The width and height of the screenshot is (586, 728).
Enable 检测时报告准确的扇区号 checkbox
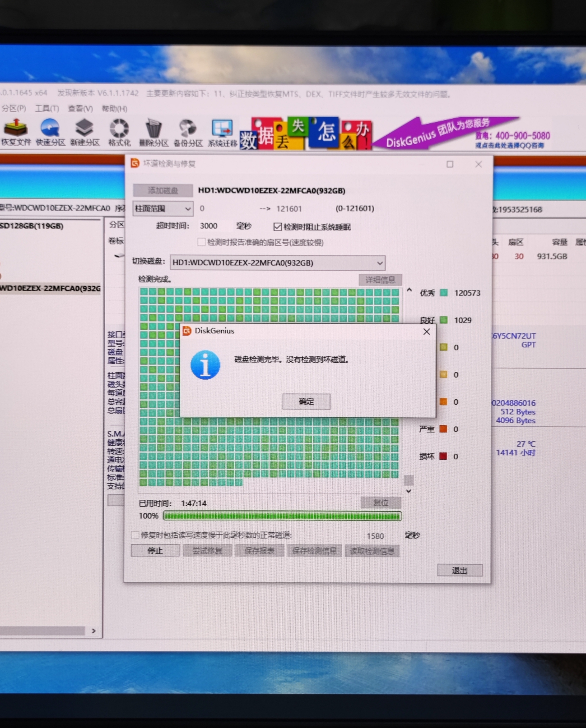[x=202, y=242]
